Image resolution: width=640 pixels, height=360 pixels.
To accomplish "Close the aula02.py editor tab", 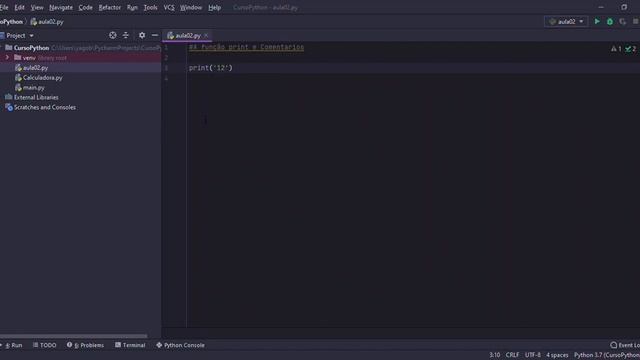I will click(x=206, y=36).
